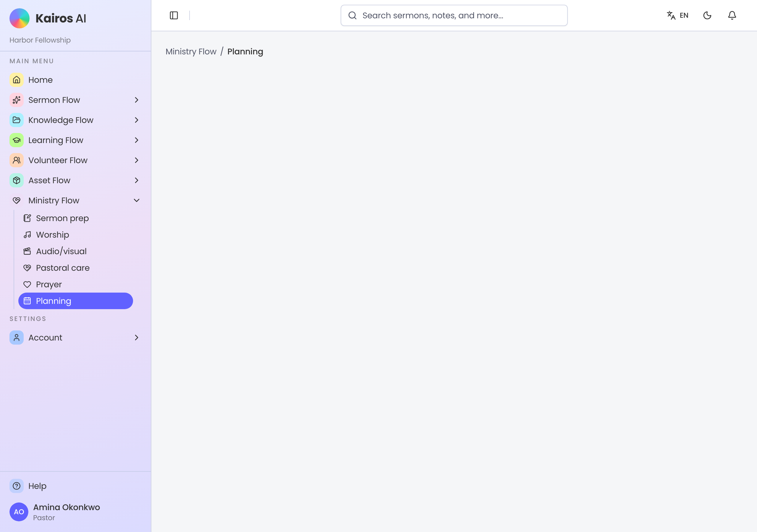Viewport: 757px width, 532px height.
Task: Click the Sermon prep notebook icon
Action: tap(28, 218)
